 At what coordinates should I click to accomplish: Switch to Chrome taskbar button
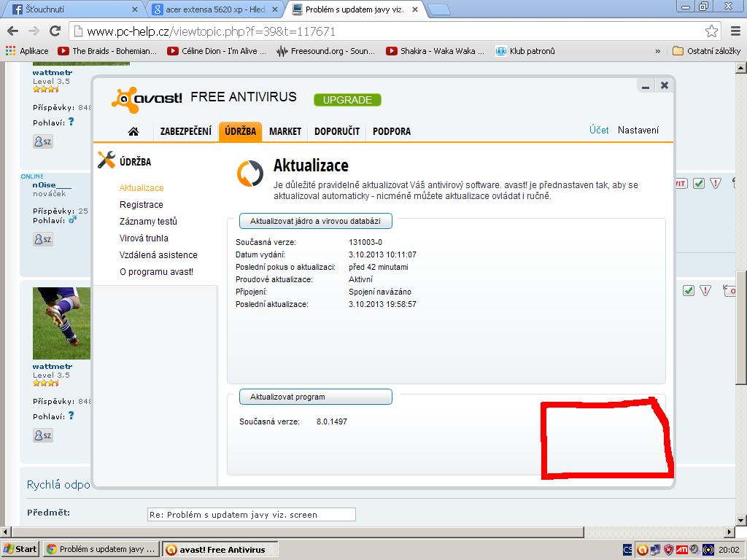pos(101,549)
